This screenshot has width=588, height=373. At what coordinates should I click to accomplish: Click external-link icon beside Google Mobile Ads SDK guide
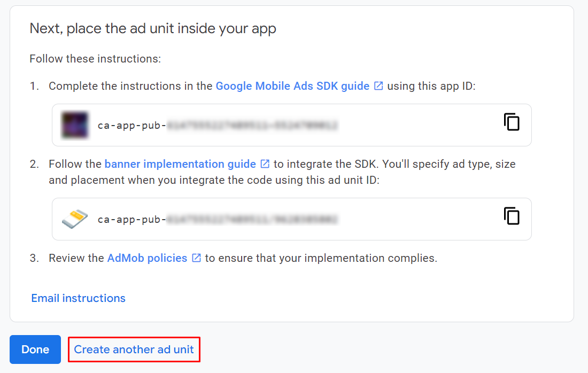coord(378,86)
